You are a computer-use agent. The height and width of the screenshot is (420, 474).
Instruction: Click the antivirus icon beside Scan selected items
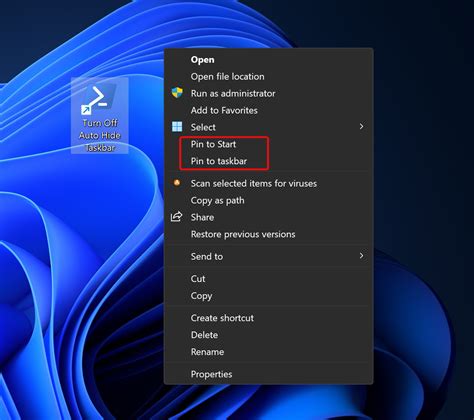[x=177, y=182]
